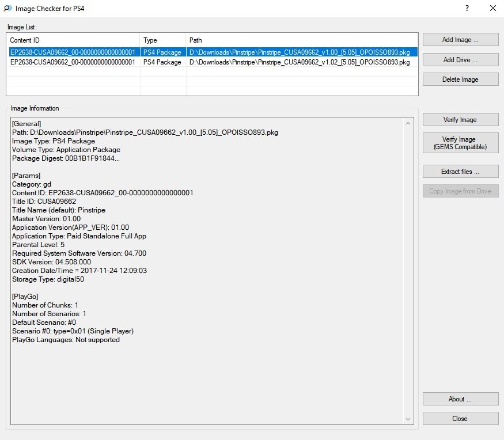This screenshot has width=504, height=440.
Task: Click the scroll down arrow in Image Information
Action: pos(408,419)
